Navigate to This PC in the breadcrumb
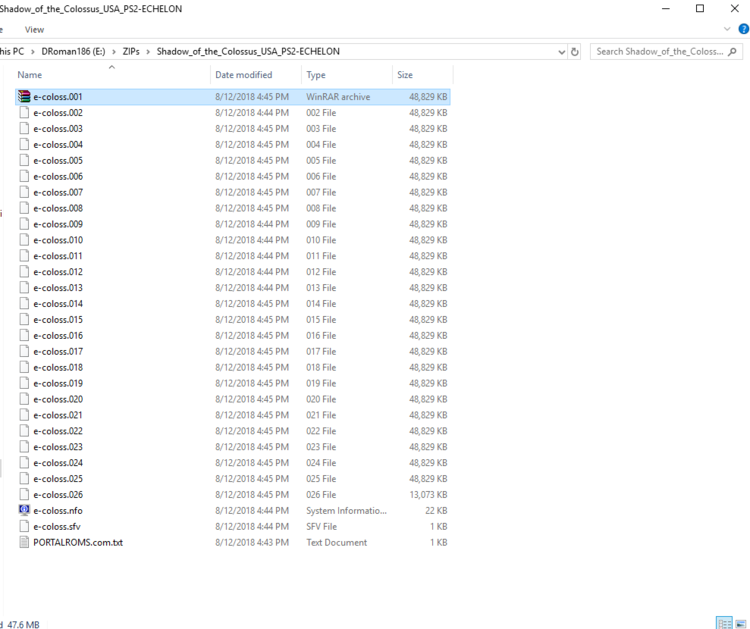This screenshot has height=629, width=750. click(12, 52)
